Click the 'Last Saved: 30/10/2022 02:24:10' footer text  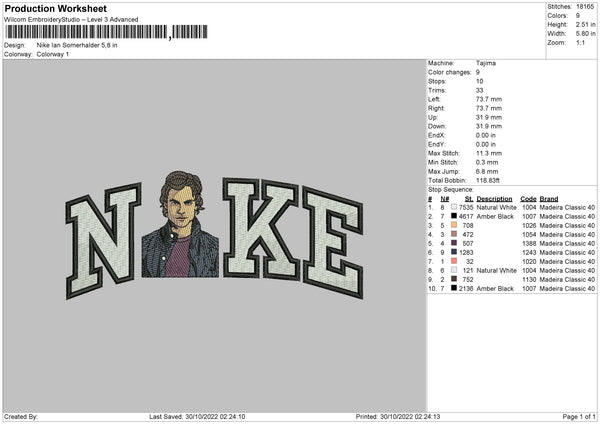tap(197, 416)
